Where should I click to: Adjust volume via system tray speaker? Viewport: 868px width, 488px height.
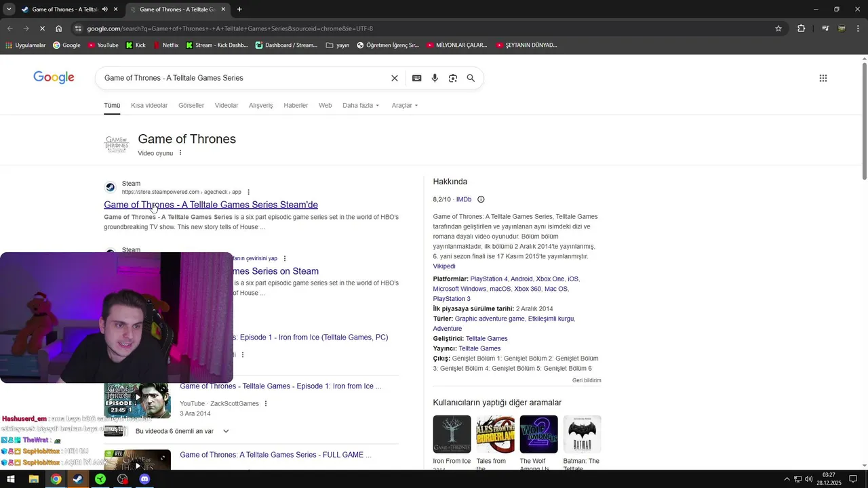click(x=809, y=479)
